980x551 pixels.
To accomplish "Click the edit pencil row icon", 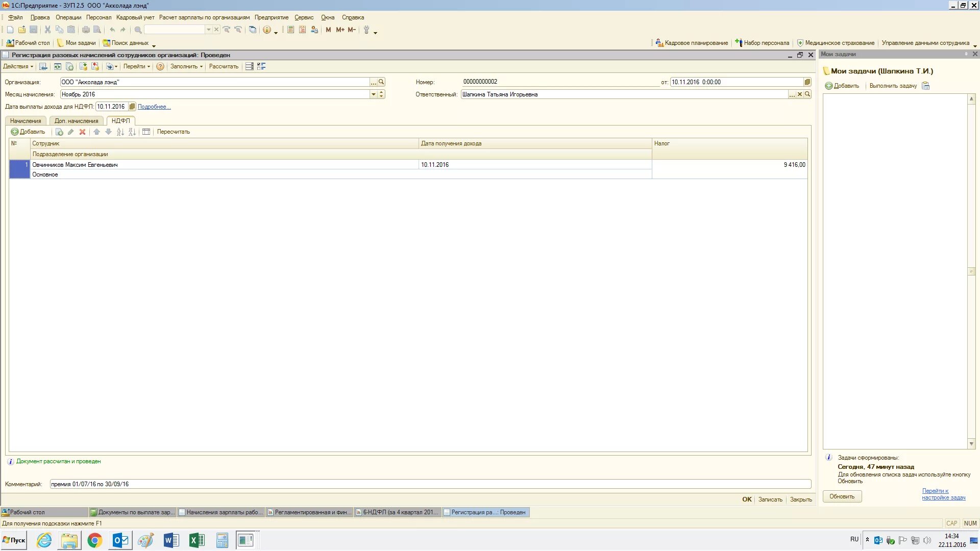I will (x=70, y=132).
